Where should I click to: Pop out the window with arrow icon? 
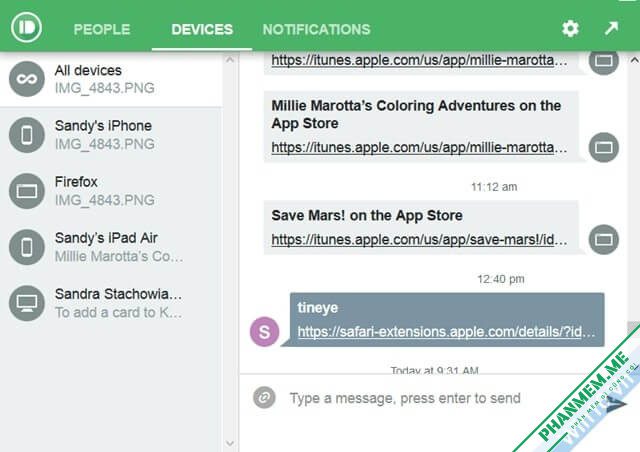pos(611,28)
